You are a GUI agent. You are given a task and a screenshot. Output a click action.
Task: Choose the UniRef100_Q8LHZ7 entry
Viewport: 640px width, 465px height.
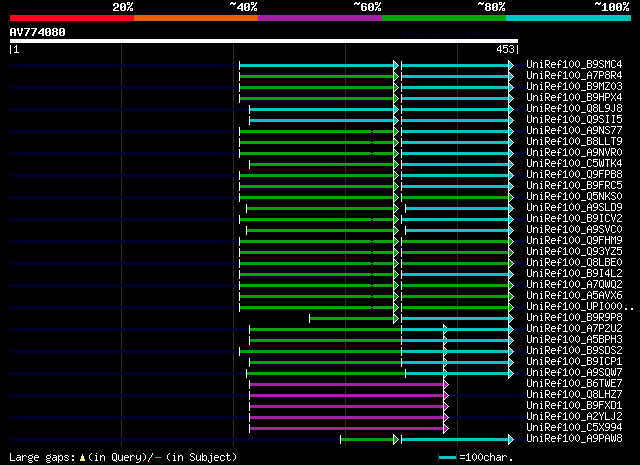(574, 395)
